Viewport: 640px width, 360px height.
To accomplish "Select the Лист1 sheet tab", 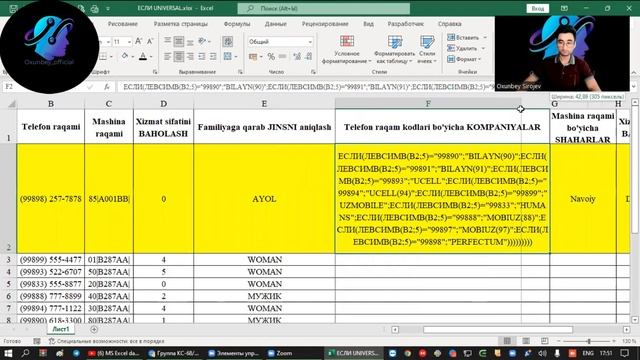I will pos(61,329).
